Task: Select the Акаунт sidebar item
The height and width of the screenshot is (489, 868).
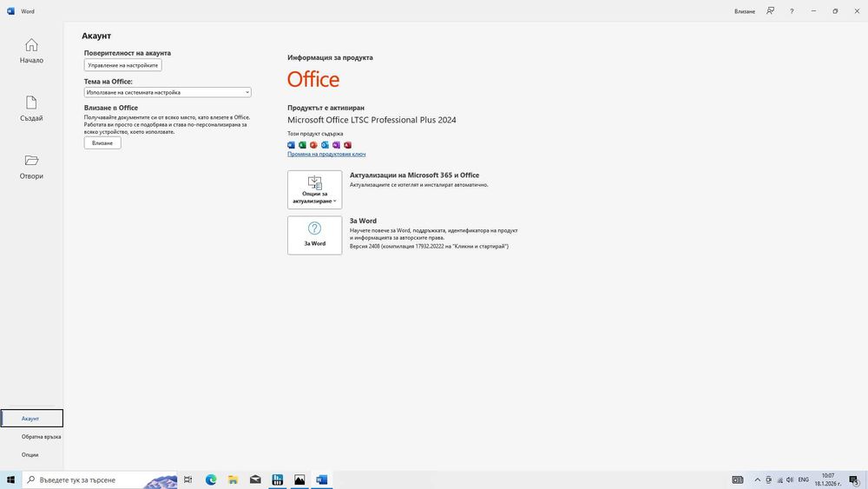Action: (31, 418)
